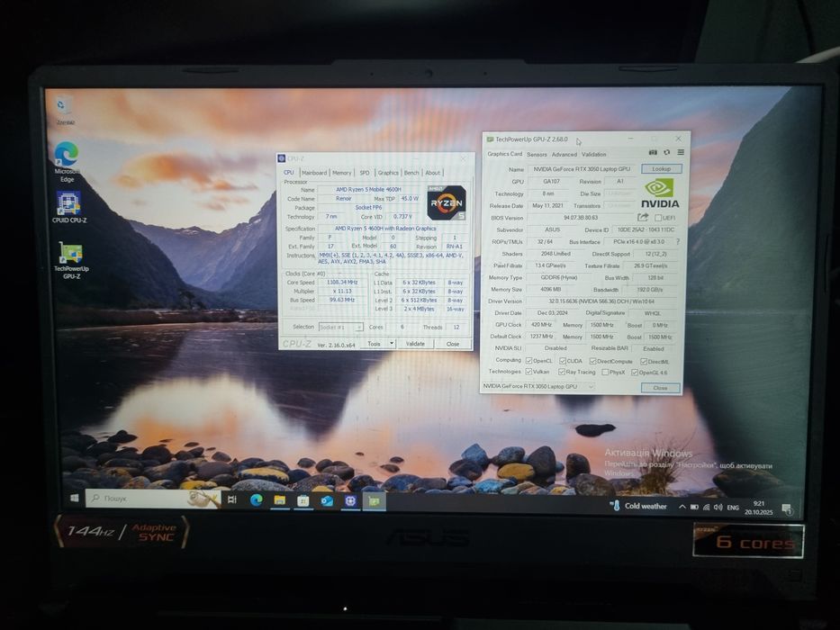This screenshot has width=840, height=630.
Task: Open File Explorer from the taskbar
Action: coord(280,500)
